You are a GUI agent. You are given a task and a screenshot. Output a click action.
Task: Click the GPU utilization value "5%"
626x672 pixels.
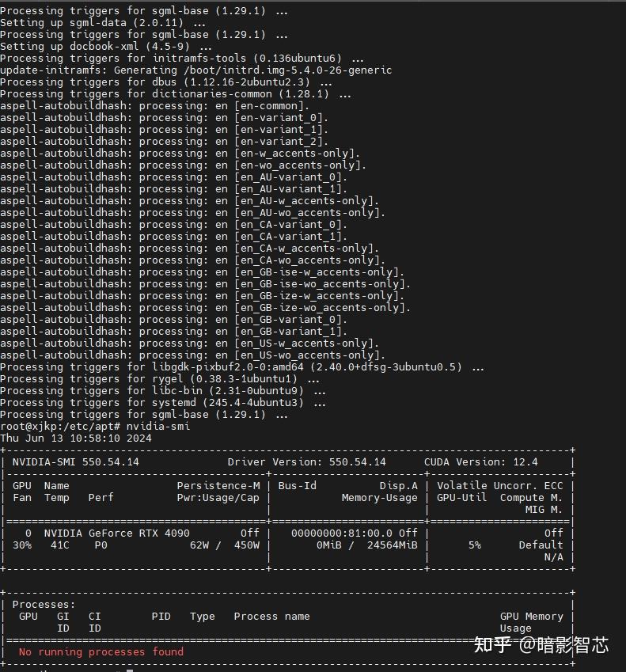[x=475, y=545]
